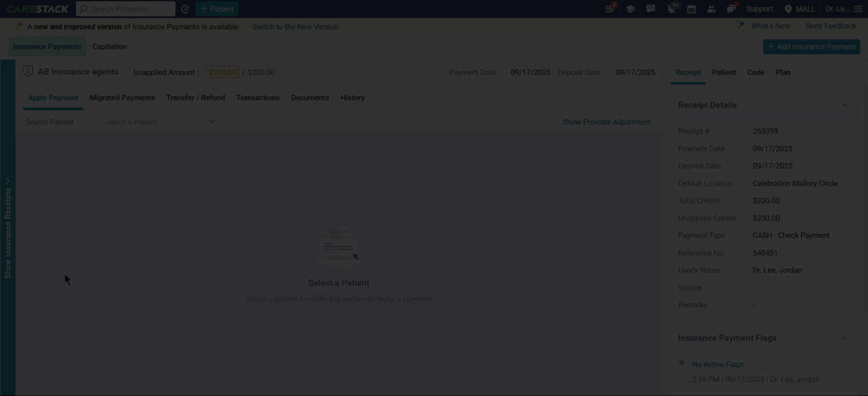Click the No Active Flags entry
Screen dimensions: 868x396
718,365
